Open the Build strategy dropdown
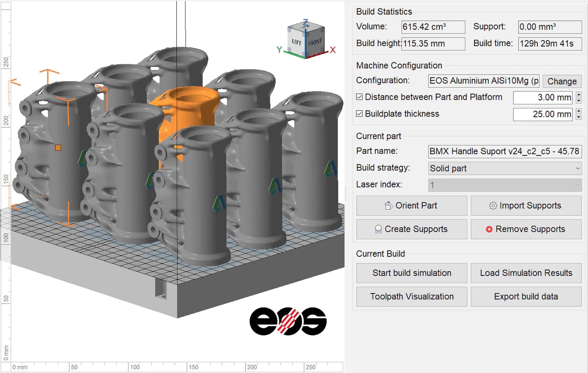Screen dimensions: 588x373 click(x=577, y=168)
